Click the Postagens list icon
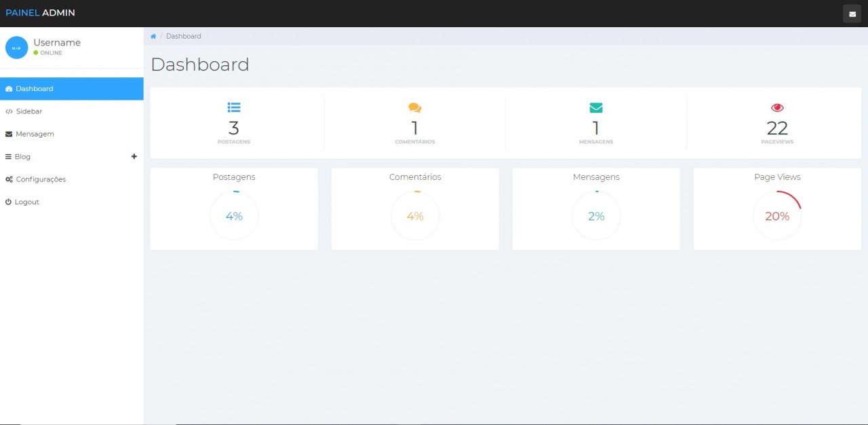The height and width of the screenshot is (425, 868). click(x=234, y=107)
